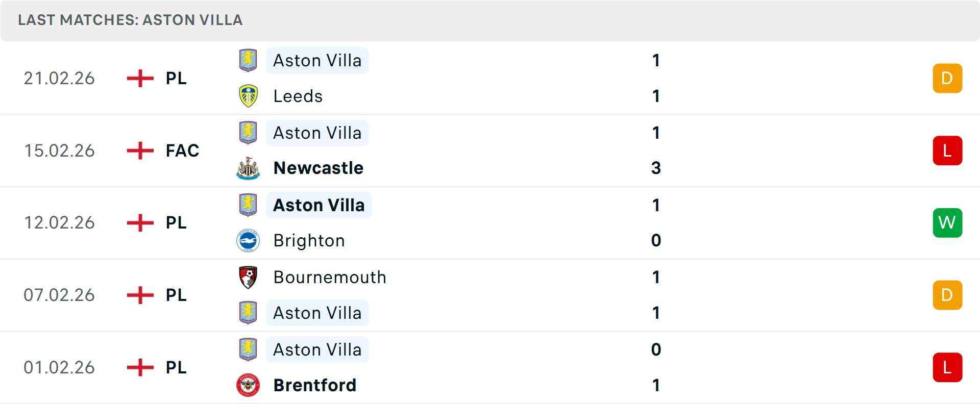Select the green W badge for the Brighton win
The height and width of the screenshot is (404, 980).
pyautogui.click(x=947, y=222)
